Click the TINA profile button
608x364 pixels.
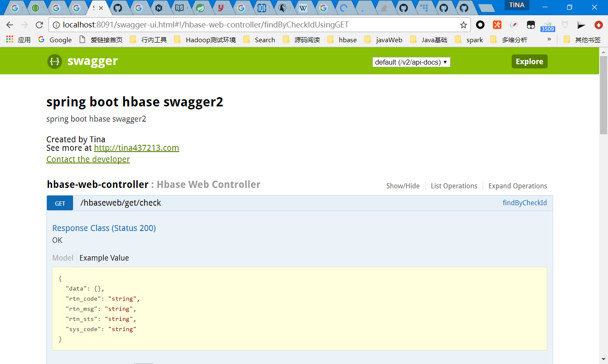pos(517,5)
